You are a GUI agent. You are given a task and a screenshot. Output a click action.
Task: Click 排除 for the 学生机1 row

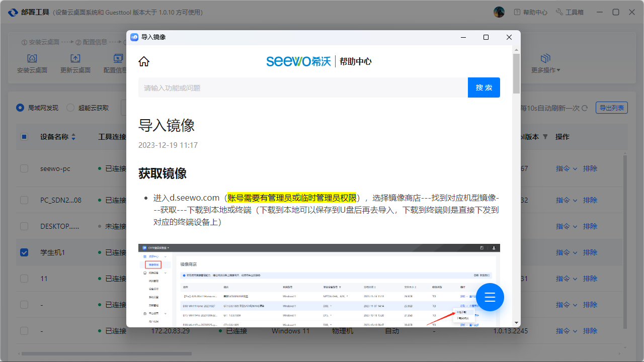590,252
